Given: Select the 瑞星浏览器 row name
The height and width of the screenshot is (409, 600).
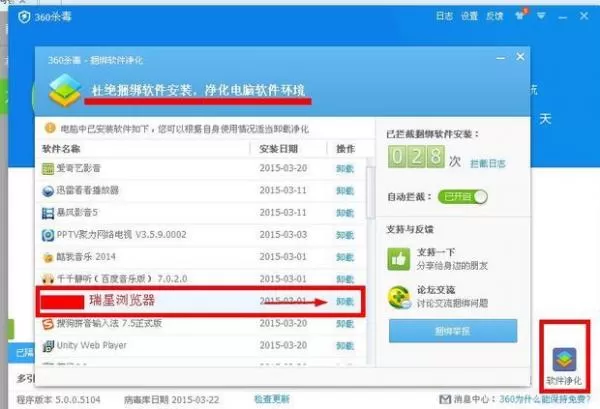Looking at the screenshot, I should [122, 300].
